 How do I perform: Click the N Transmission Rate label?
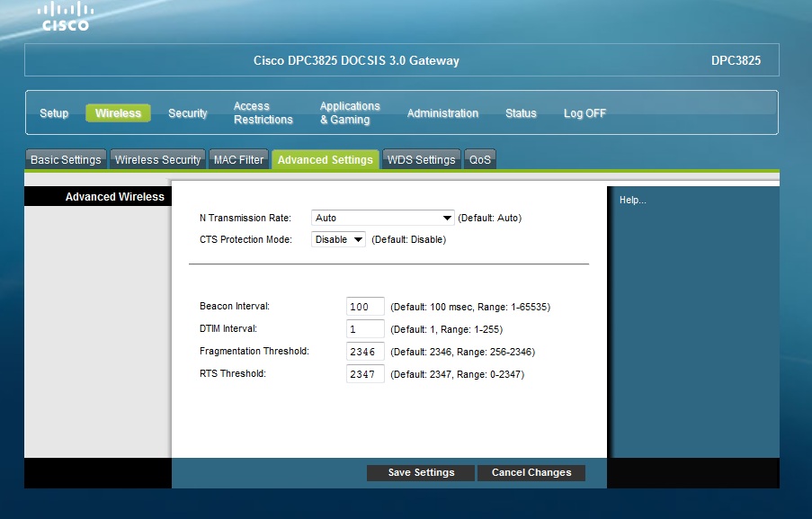(x=245, y=218)
